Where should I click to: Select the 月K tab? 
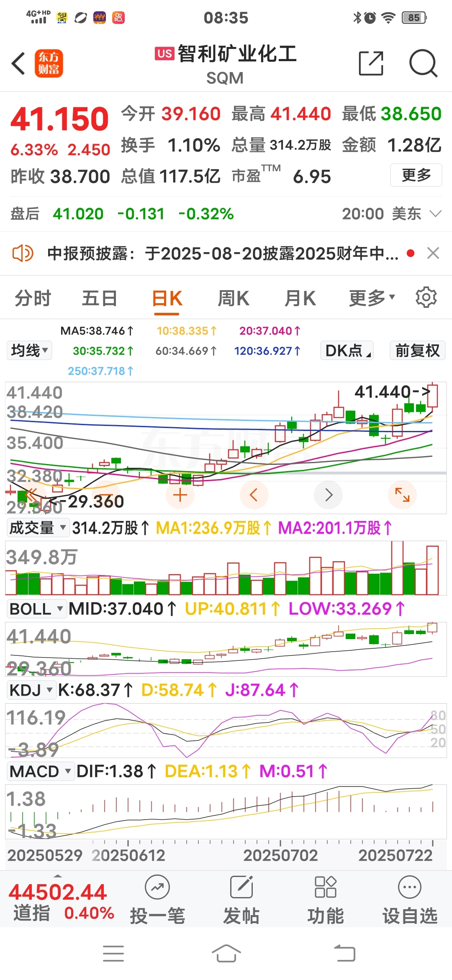[300, 299]
